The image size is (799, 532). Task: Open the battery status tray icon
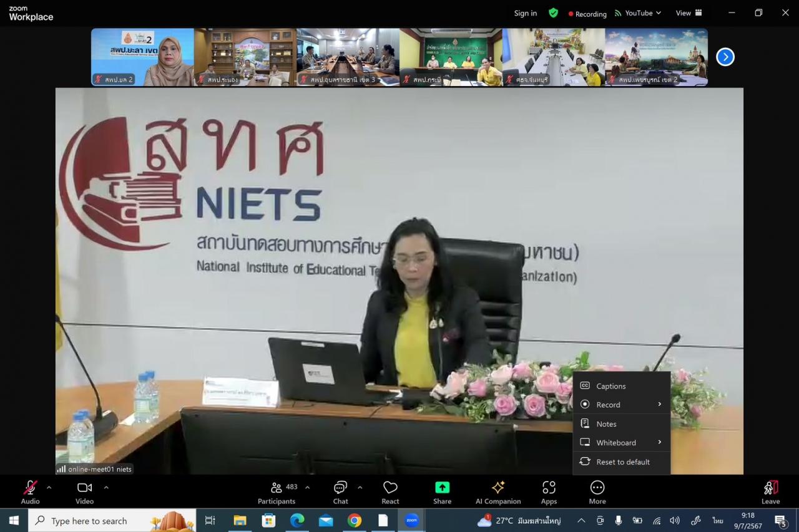tap(637, 520)
